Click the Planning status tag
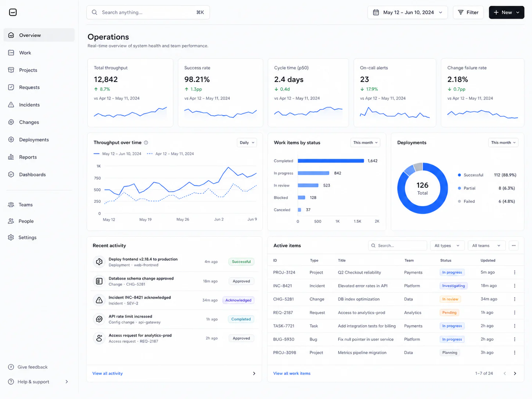Image resolution: width=532 pixels, height=399 pixels. pyautogui.click(x=450, y=353)
